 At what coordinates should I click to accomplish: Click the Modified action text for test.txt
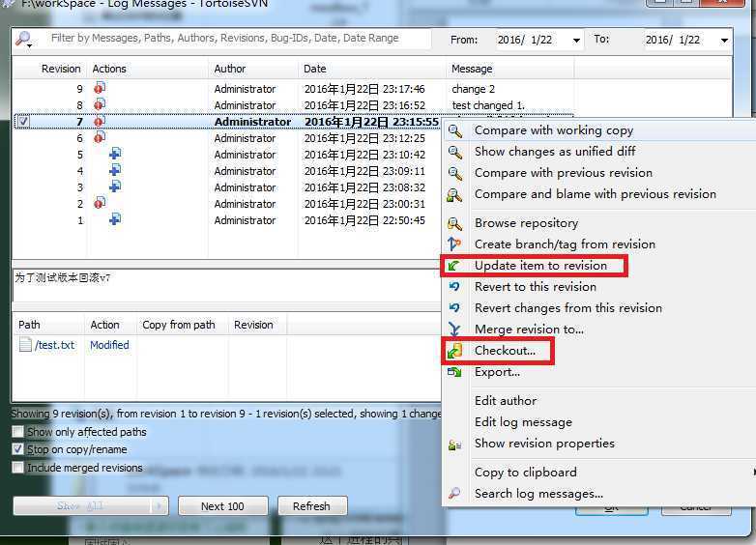click(109, 345)
